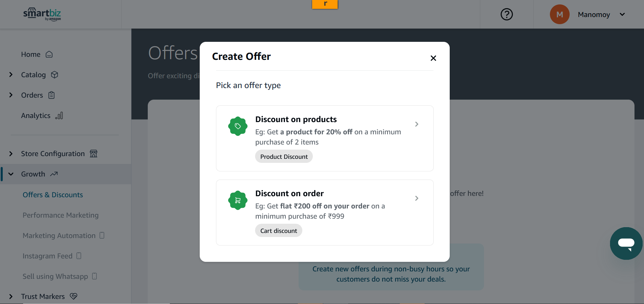Choose the Discount on products option
Image resolution: width=644 pixels, height=304 pixels.
325,138
